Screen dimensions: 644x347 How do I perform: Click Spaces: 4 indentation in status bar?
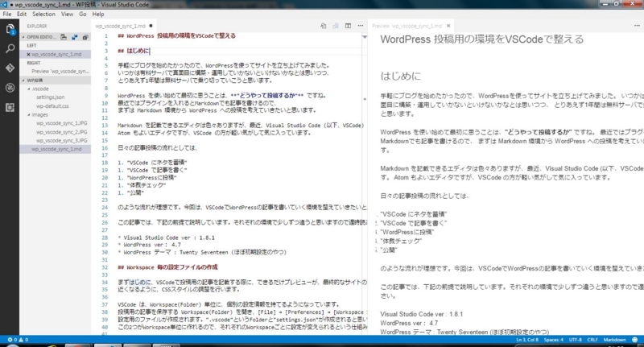(554, 340)
